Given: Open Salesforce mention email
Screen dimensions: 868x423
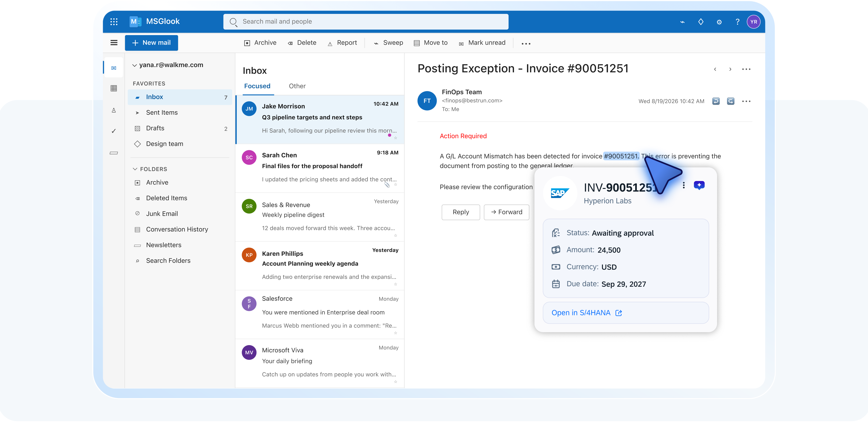Looking at the screenshot, I should point(320,314).
